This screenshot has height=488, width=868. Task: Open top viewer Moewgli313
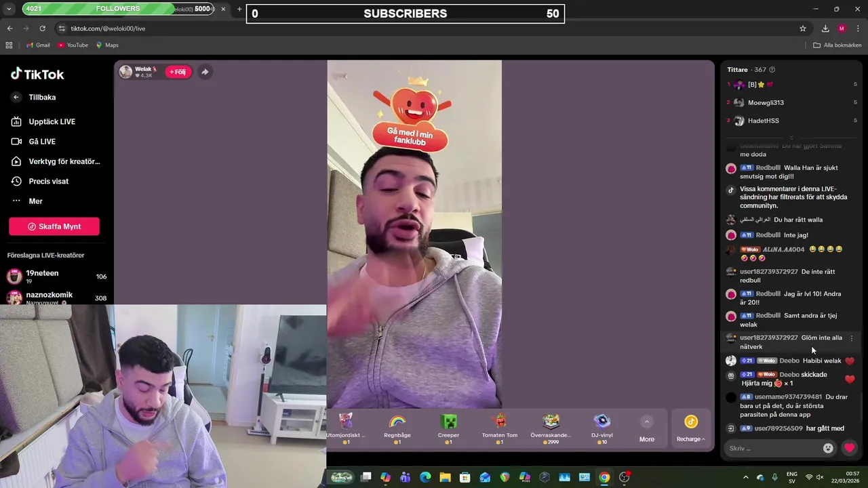point(766,102)
